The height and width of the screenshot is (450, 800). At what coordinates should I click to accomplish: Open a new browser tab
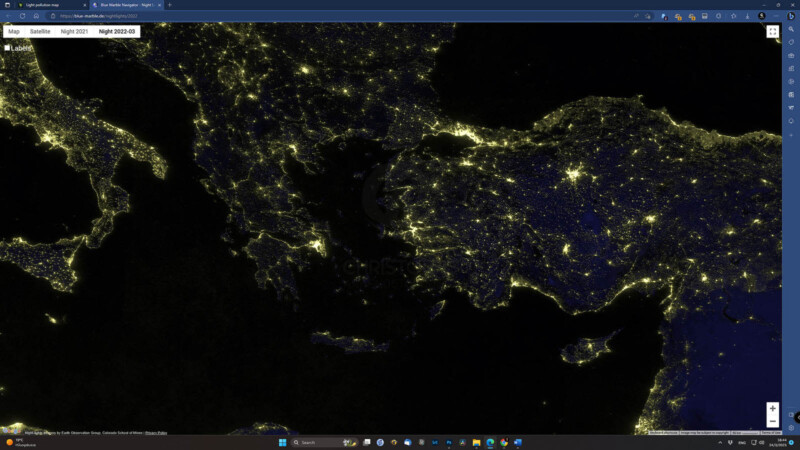pos(169,5)
